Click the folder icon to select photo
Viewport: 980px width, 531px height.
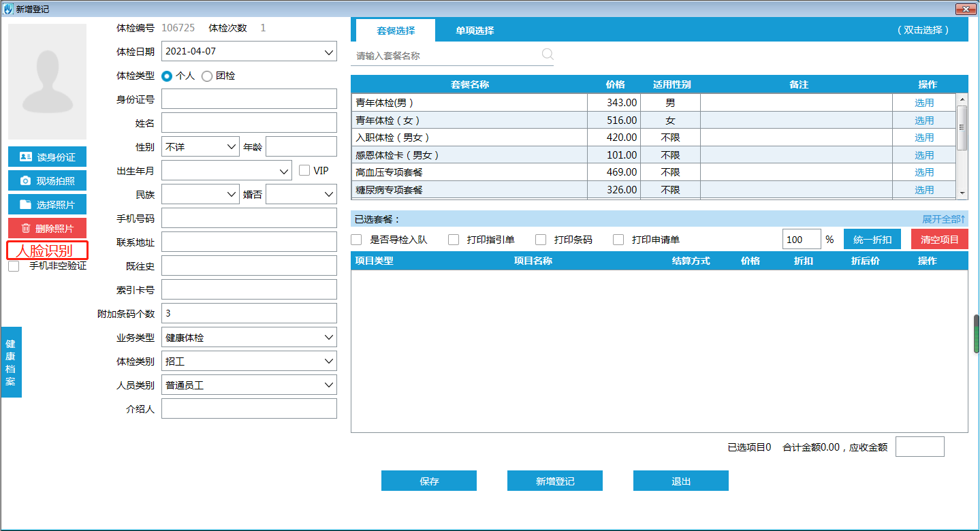tap(26, 205)
